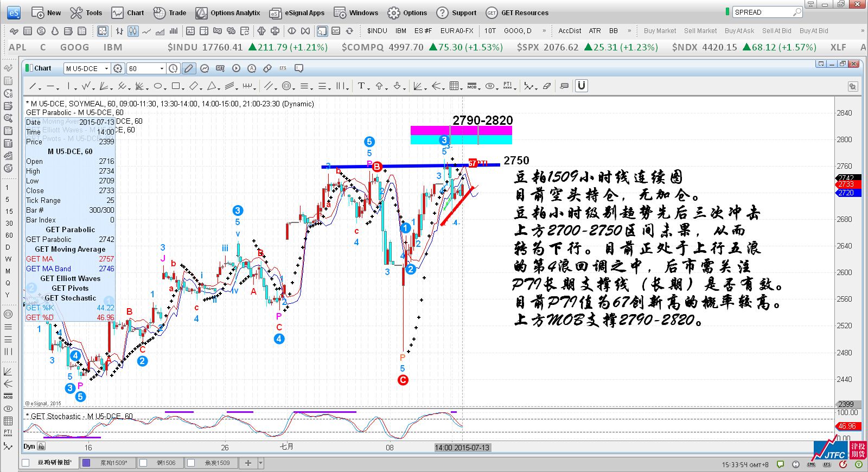The height and width of the screenshot is (472, 868).
Task: Click the GOOG, D symbol shortcut
Action: (518, 31)
